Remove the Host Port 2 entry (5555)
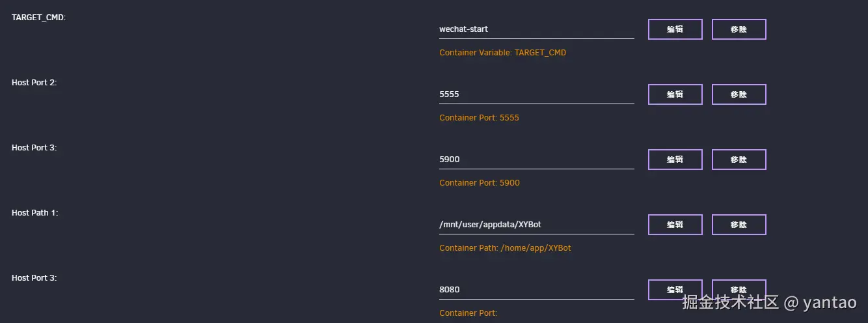Screen dimensions: 868x323 point(739,94)
